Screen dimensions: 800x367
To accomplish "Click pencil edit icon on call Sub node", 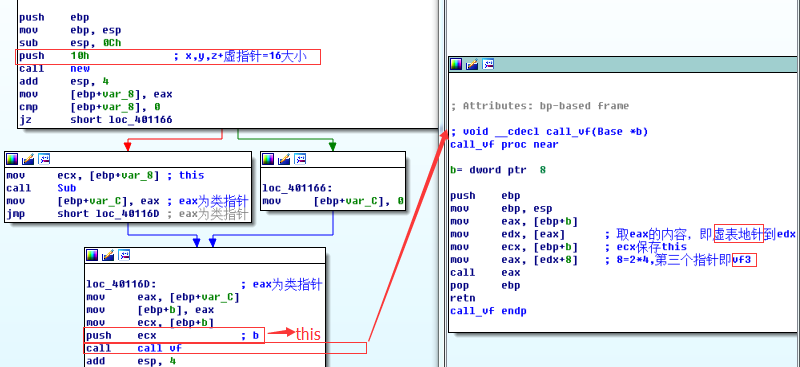I will (x=28, y=159).
